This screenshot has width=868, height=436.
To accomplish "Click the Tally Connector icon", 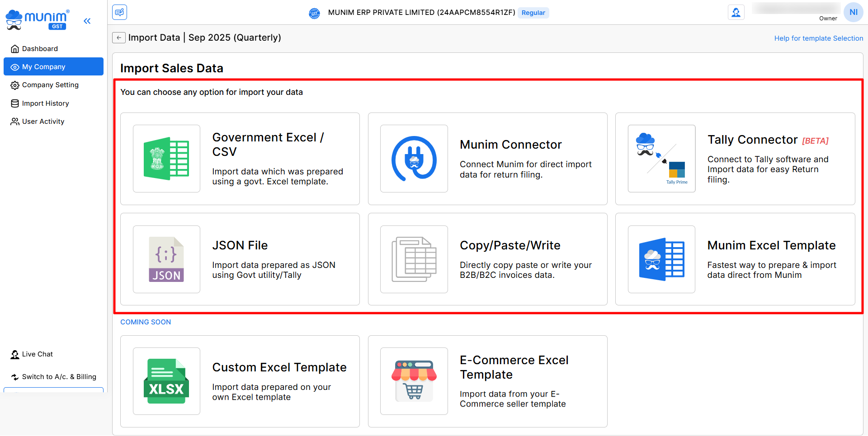I will pos(661,159).
